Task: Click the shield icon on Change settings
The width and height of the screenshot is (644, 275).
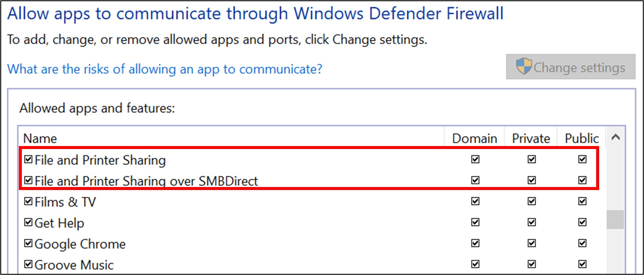Action: click(x=524, y=66)
